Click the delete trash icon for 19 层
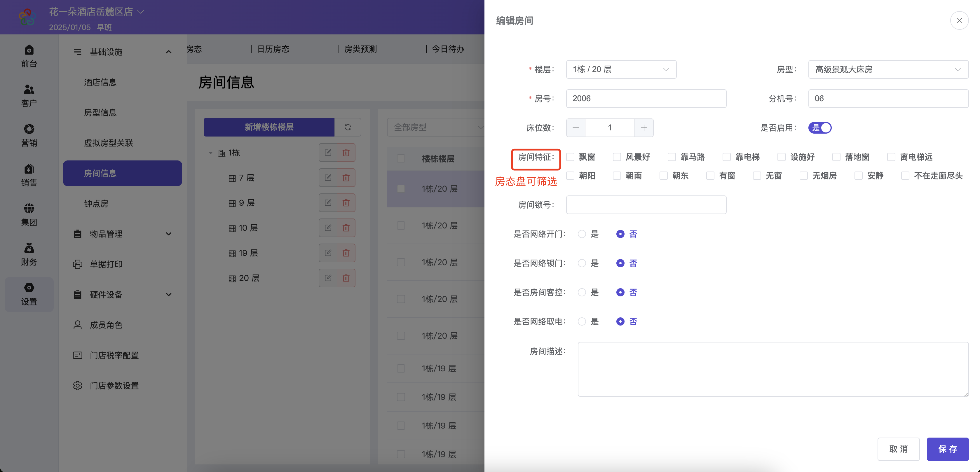Image resolution: width=980 pixels, height=472 pixels. [346, 253]
